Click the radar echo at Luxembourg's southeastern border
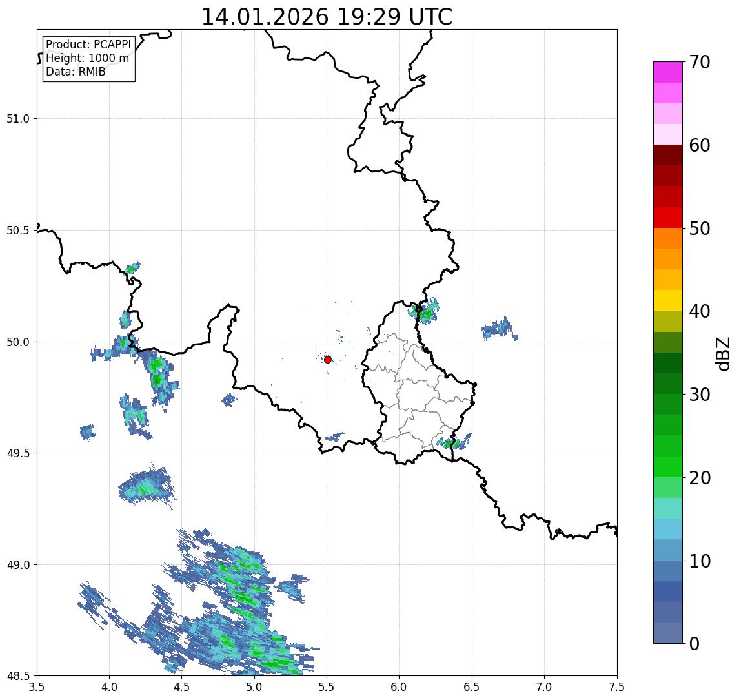Image resolution: width=739 pixels, height=700 pixels. [454, 442]
